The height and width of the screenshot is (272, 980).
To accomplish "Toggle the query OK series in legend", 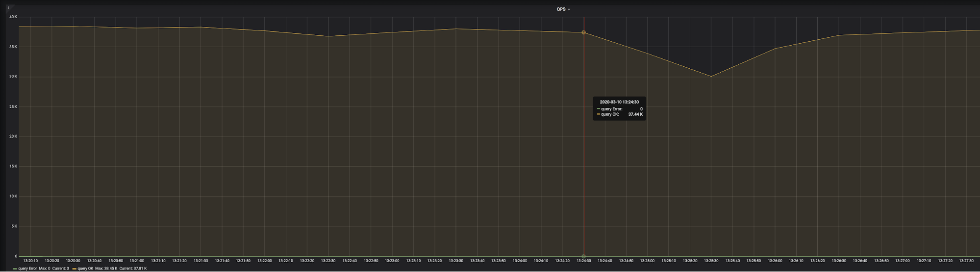I will pos(85,269).
